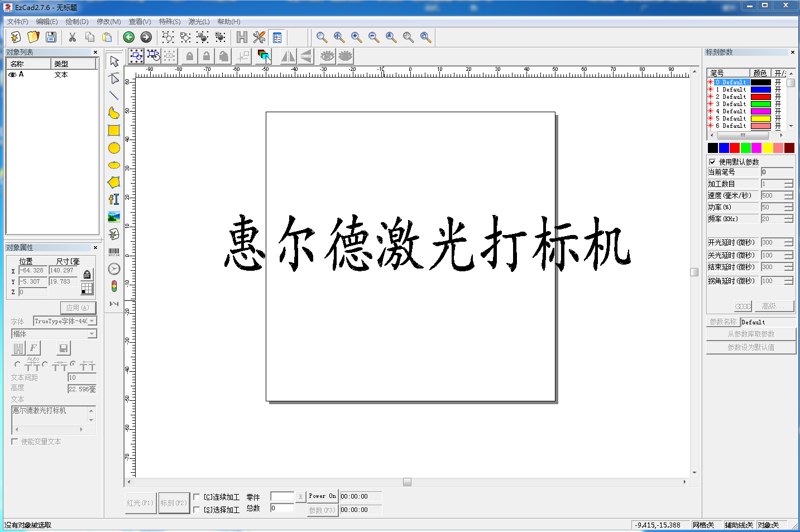800x532 pixels.
Task: Click the magnifier Zoom tool
Action: (322, 37)
